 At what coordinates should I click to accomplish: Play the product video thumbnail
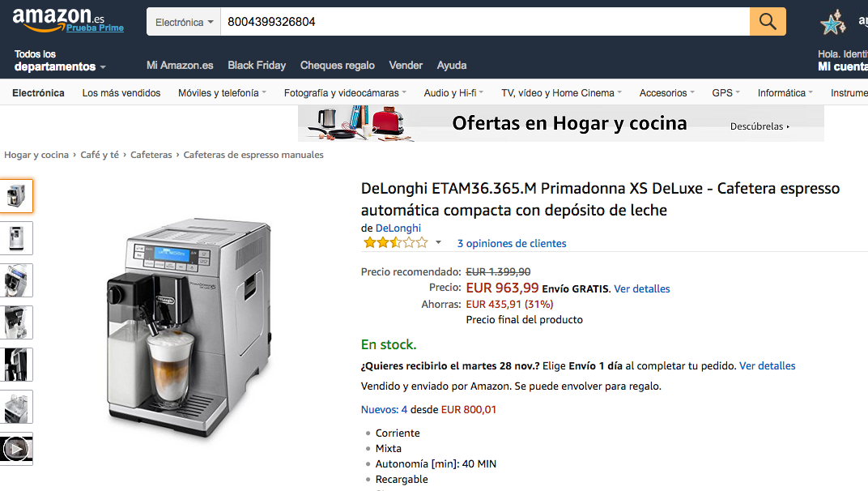point(16,449)
